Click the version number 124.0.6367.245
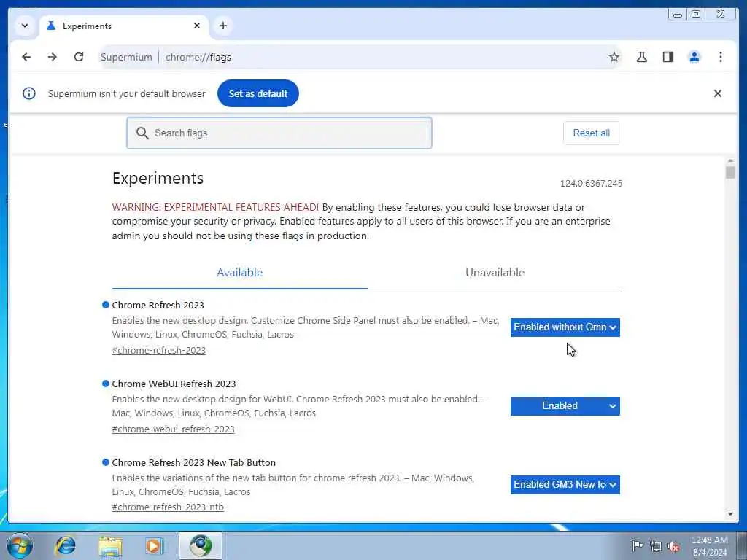The image size is (747, 560). (591, 183)
